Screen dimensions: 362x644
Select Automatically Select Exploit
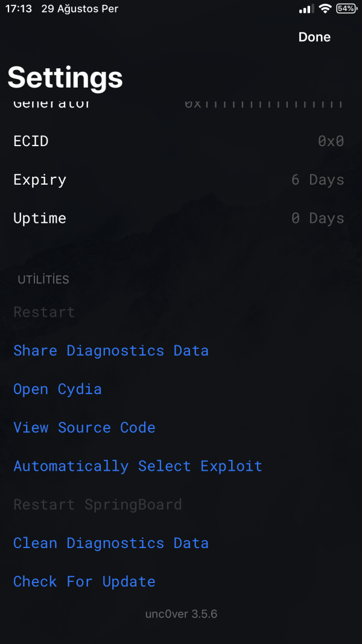pyautogui.click(x=138, y=466)
